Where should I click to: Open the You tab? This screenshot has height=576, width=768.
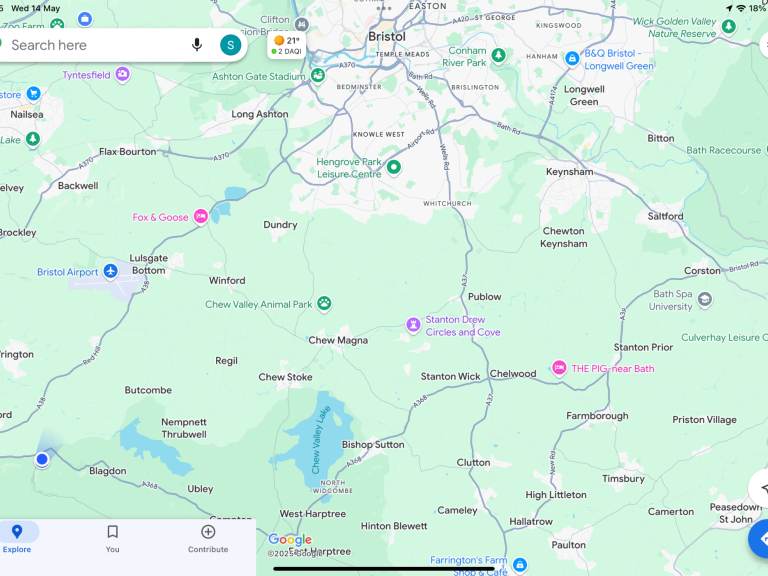112,538
